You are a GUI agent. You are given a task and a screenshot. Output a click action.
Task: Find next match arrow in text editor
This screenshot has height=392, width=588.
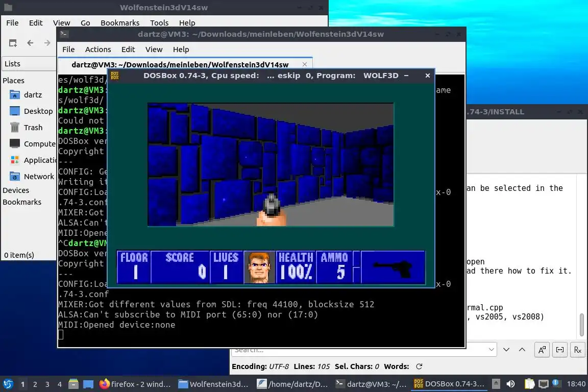[506, 350]
